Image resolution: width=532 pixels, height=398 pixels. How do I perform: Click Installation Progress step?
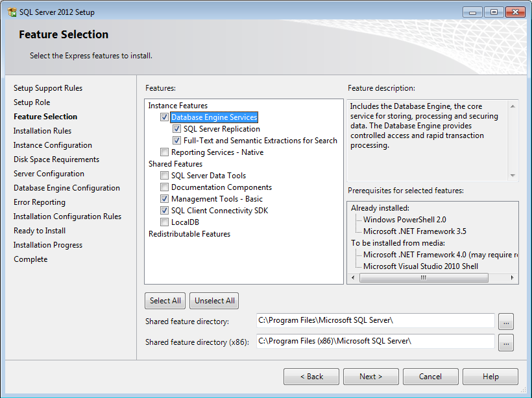48,245
